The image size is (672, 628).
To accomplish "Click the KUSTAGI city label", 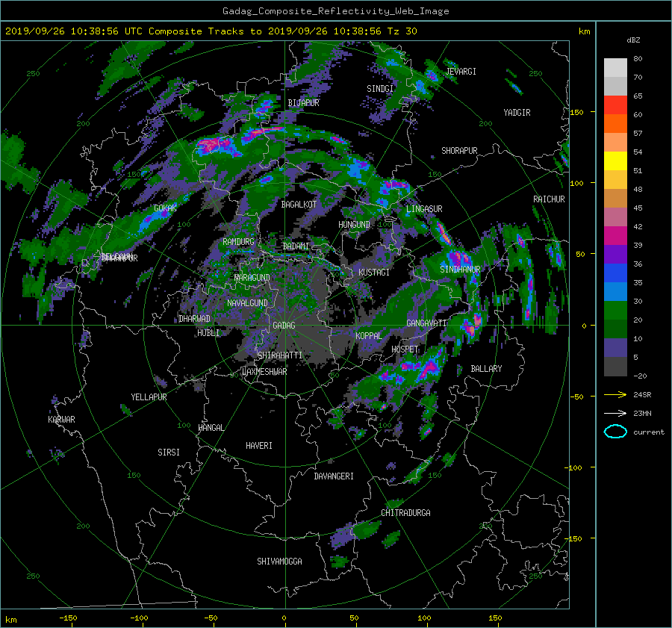I will [x=374, y=273].
